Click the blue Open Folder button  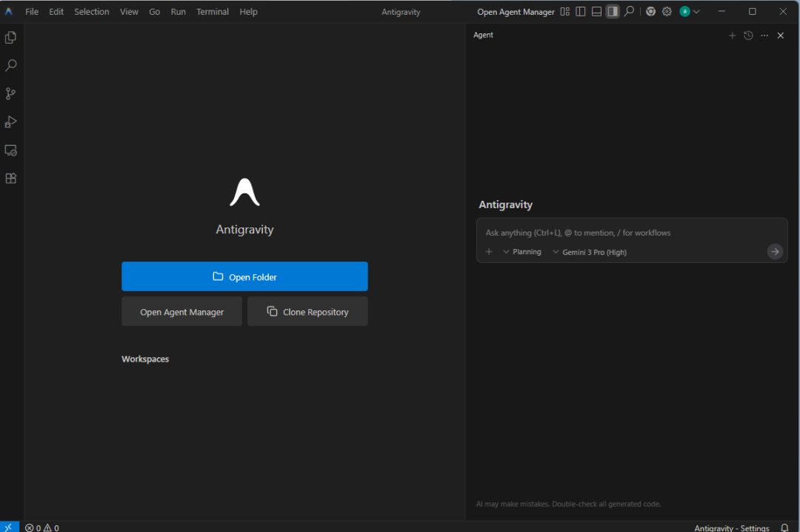tap(244, 276)
